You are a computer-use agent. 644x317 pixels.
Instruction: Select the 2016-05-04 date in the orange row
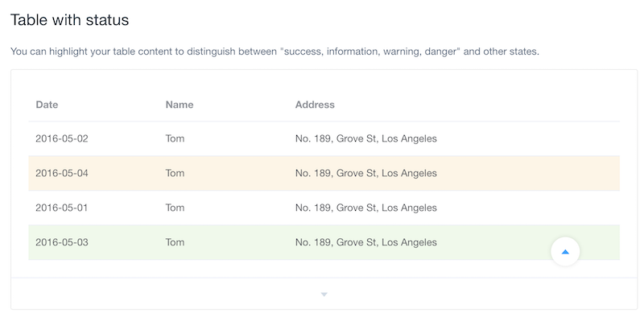[62, 173]
